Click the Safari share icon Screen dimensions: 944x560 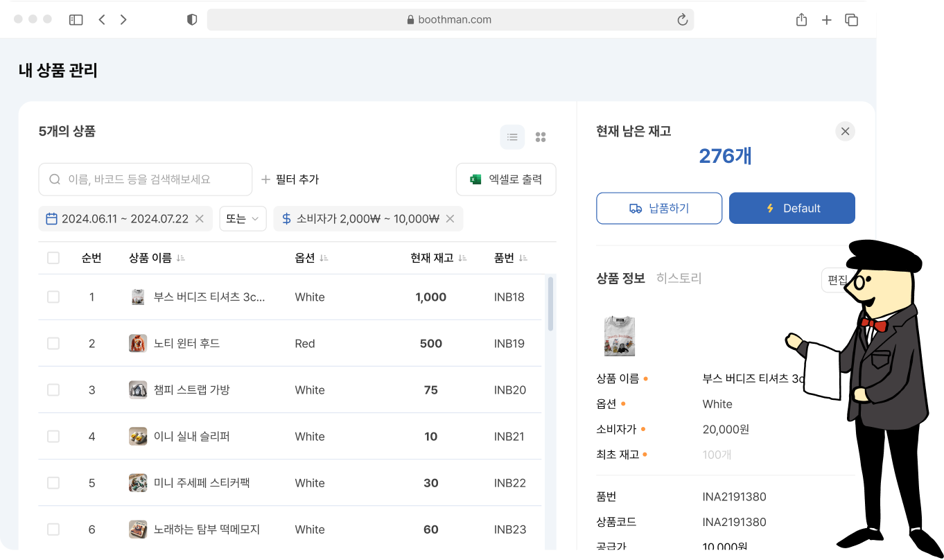801,20
